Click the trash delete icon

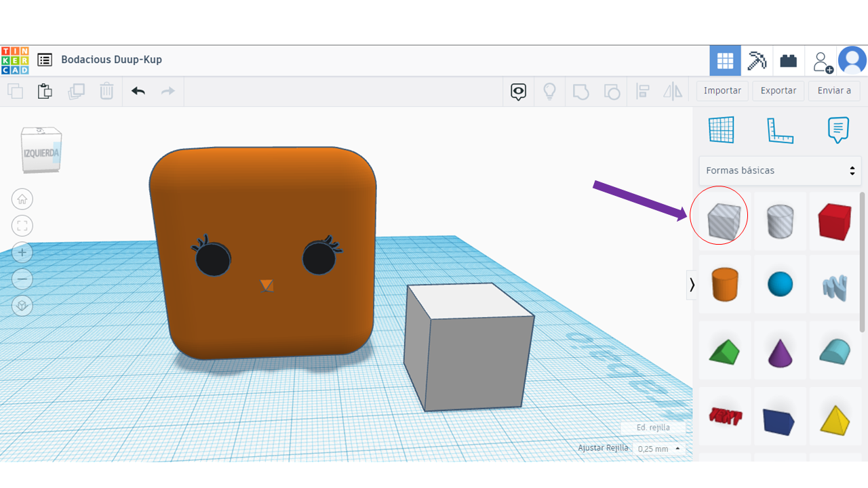pos(106,91)
